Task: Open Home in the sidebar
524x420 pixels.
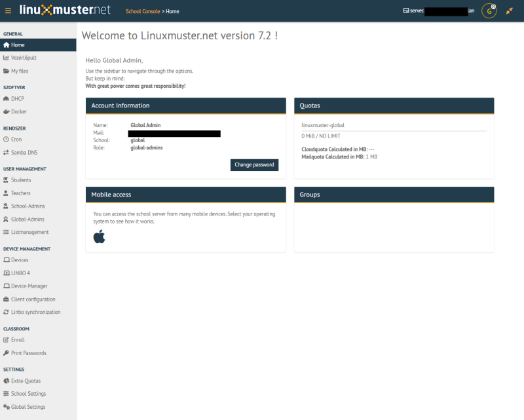Action: (x=38, y=45)
